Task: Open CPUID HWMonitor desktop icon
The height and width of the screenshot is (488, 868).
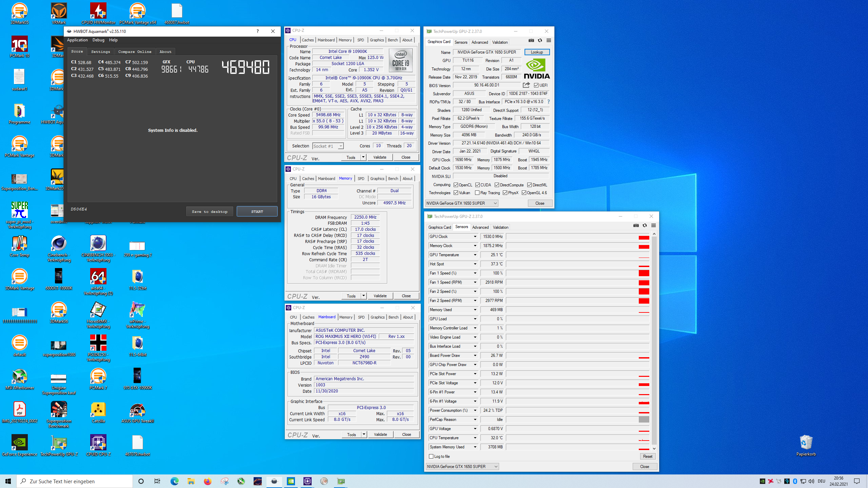Action: (x=98, y=14)
